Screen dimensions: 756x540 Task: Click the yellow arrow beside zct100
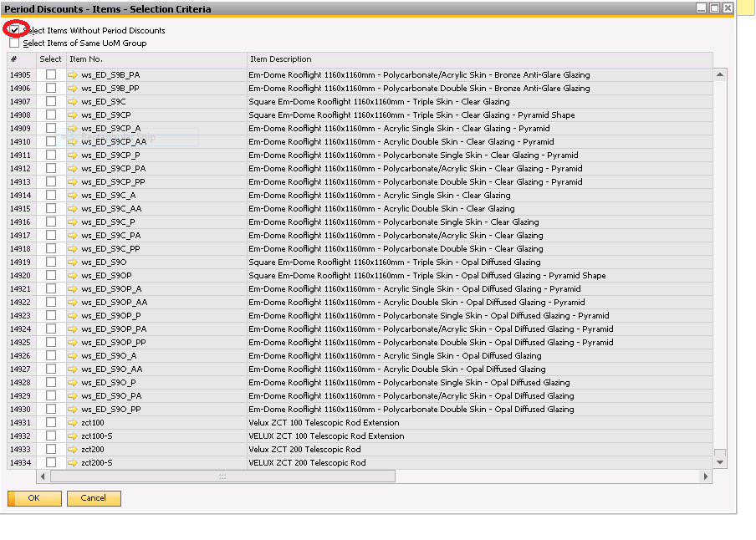pyautogui.click(x=72, y=423)
